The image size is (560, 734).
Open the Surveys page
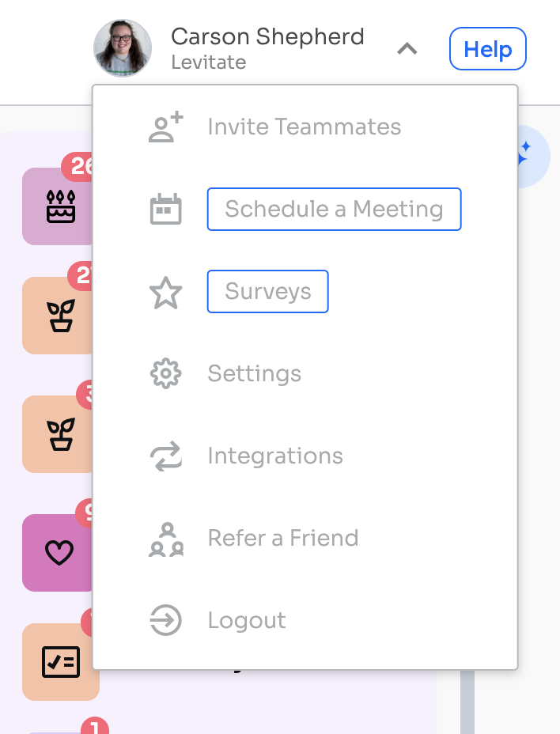[267, 291]
